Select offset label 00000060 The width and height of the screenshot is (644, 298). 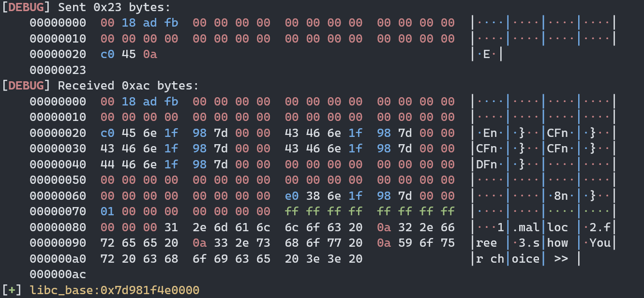[58, 196]
